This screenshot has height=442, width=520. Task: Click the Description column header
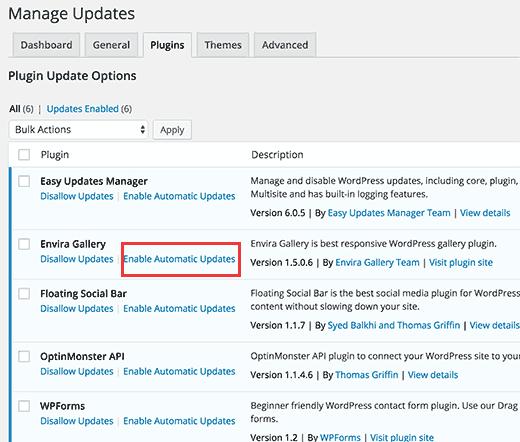(x=277, y=155)
